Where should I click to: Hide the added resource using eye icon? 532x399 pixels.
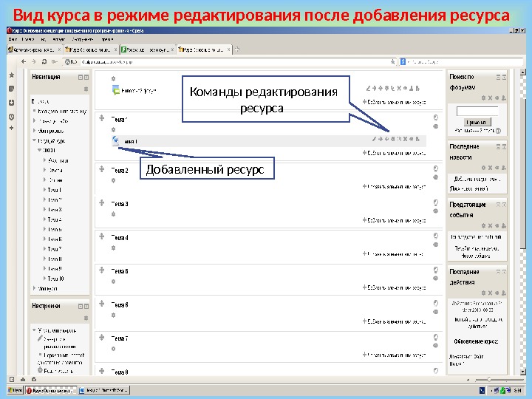[412, 139]
